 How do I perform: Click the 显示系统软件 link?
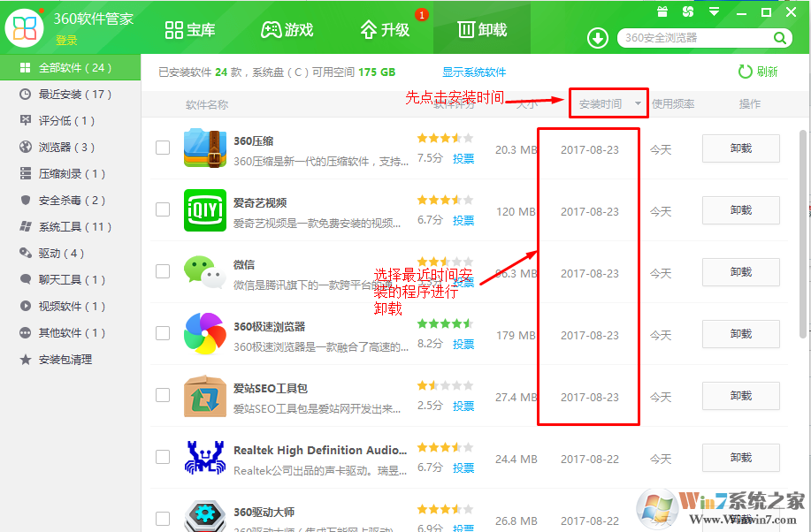click(x=474, y=72)
